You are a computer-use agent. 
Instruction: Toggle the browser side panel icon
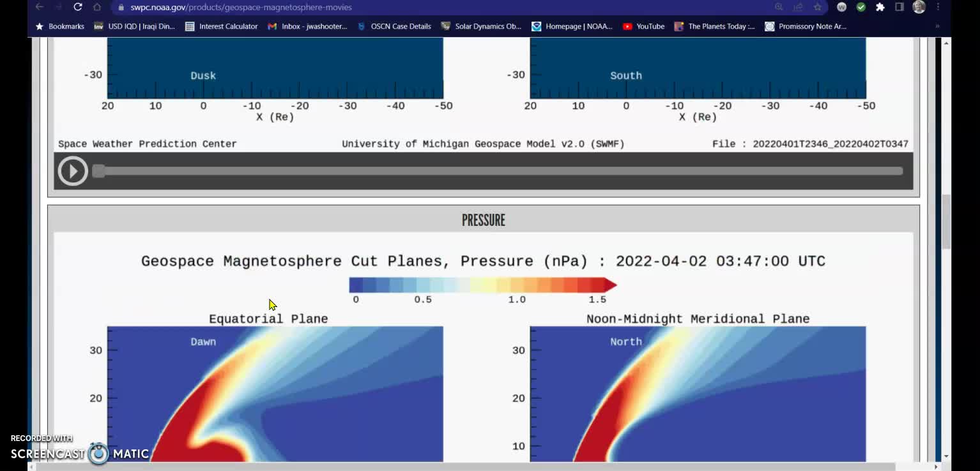click(900, 7)
